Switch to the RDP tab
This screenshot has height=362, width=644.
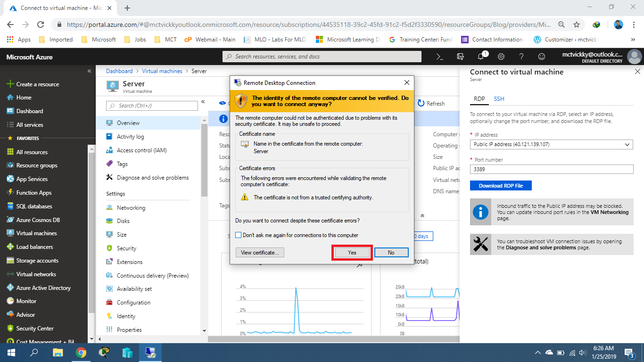(479, 99)
